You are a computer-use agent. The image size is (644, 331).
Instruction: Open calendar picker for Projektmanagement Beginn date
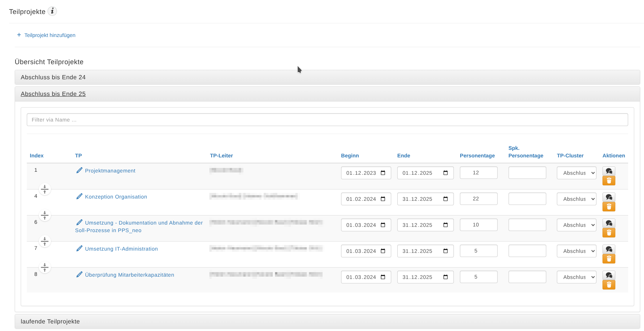[383, 173]
